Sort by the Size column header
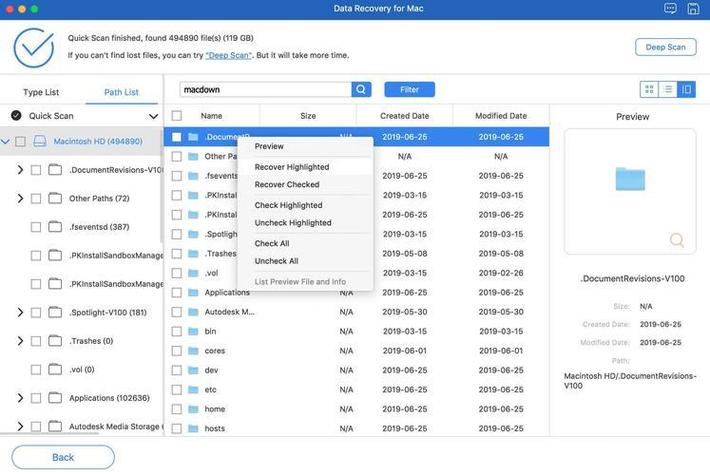The width and height of the screenshot is (710, 475). click(x=308, y=116)
